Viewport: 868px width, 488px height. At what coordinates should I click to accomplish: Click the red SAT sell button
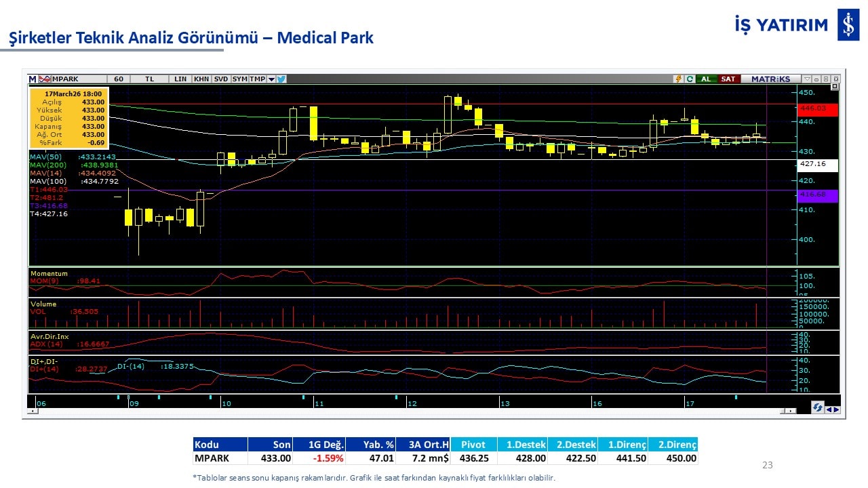[x=728, y=79]
